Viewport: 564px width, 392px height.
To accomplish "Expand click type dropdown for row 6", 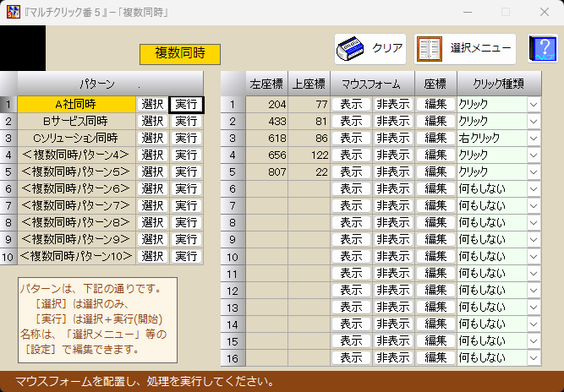I will pos(534,189).
